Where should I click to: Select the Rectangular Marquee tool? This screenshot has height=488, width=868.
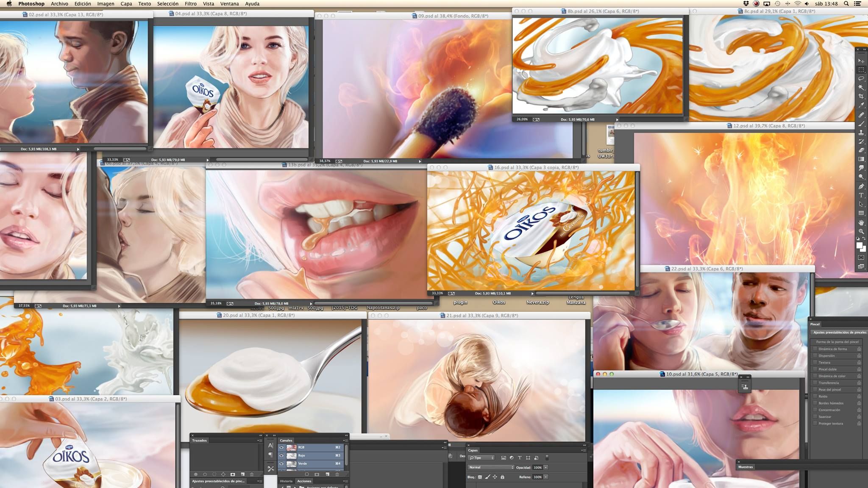[861, 70]
